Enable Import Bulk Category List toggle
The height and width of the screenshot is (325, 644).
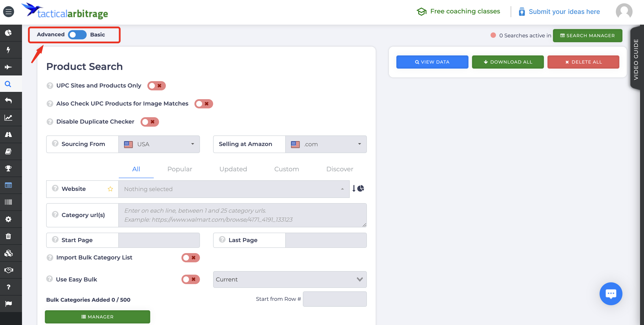point(190,258)
